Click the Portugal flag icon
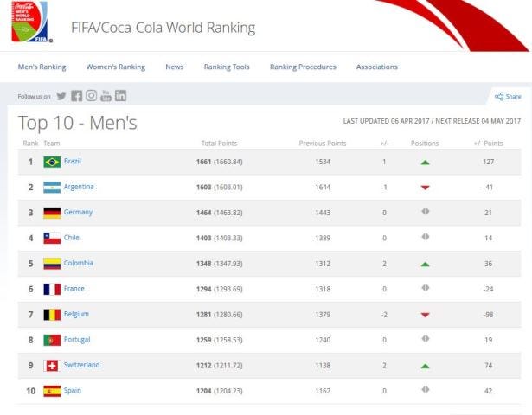This screenshot has height=415, width=532. (52, 340)
